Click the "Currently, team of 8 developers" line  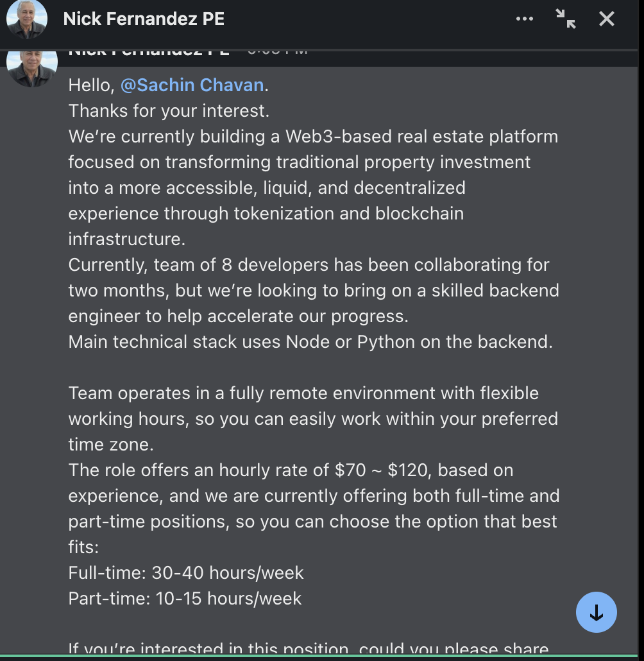click(309, 265)
